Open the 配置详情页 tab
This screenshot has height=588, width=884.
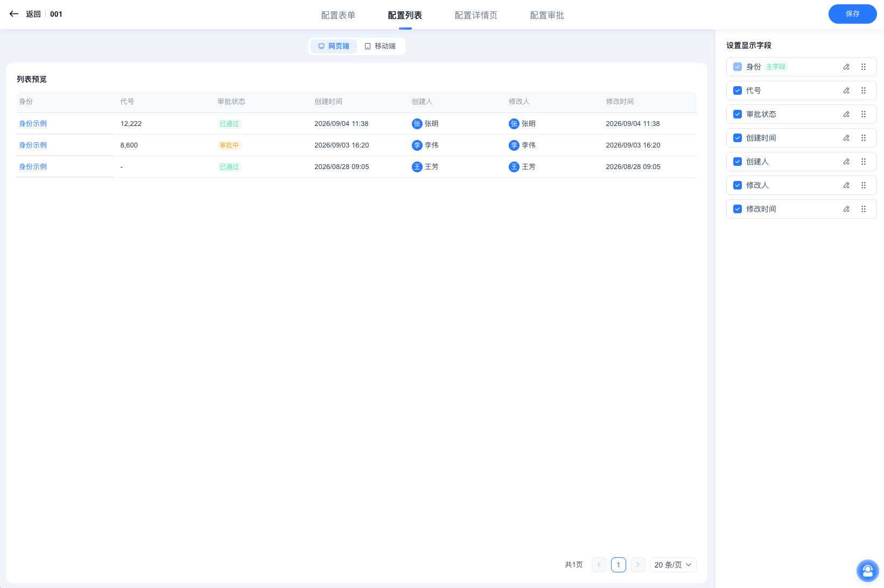[476, 15]
